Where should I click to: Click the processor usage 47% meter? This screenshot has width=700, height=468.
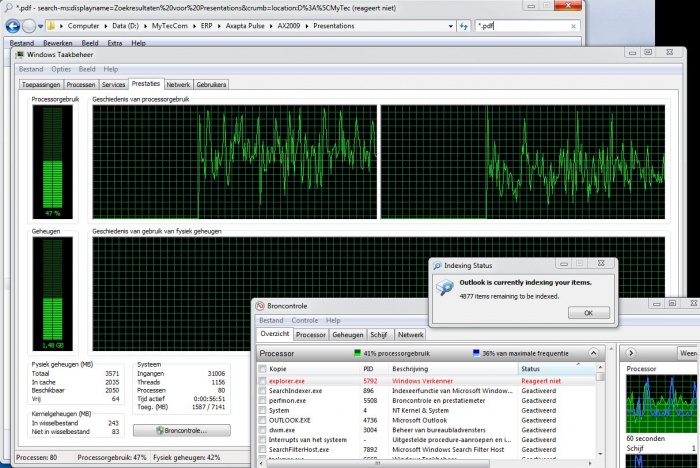click(x=53, y=161)
